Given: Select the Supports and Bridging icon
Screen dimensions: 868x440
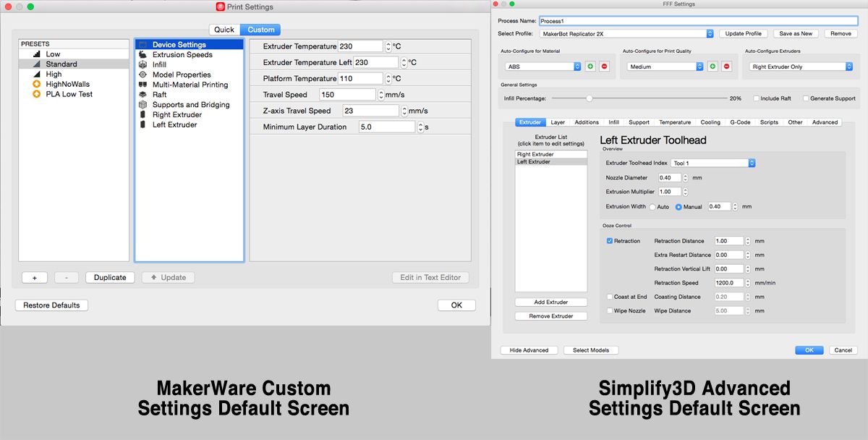Looking at the screenshot, I should click(142, 105).
